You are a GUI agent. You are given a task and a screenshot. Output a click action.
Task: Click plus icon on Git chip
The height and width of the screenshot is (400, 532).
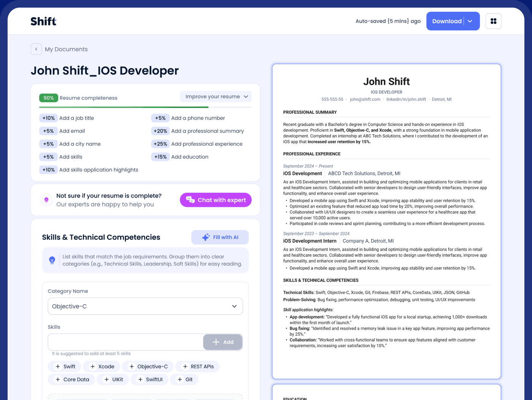[x=180, y=379]
